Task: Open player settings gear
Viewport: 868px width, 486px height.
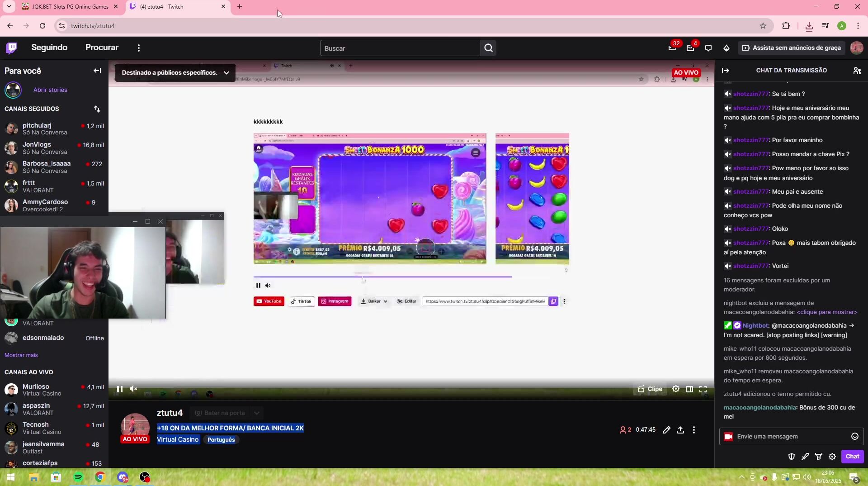Action: (x=676, y=389)
